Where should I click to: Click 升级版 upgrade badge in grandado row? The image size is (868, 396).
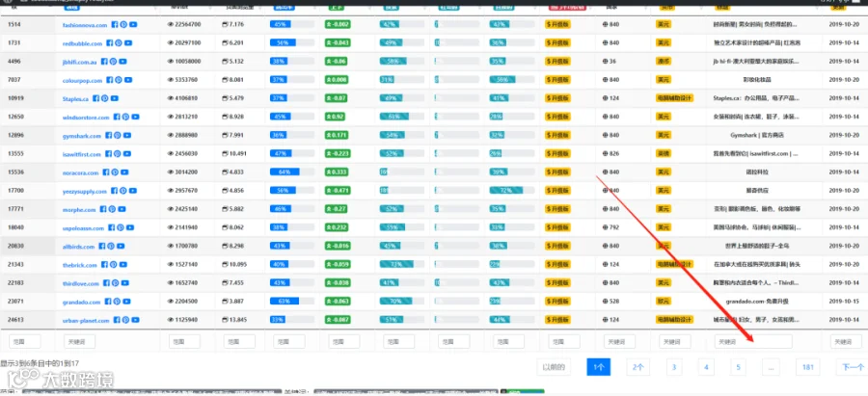click(x=558, y=302)
